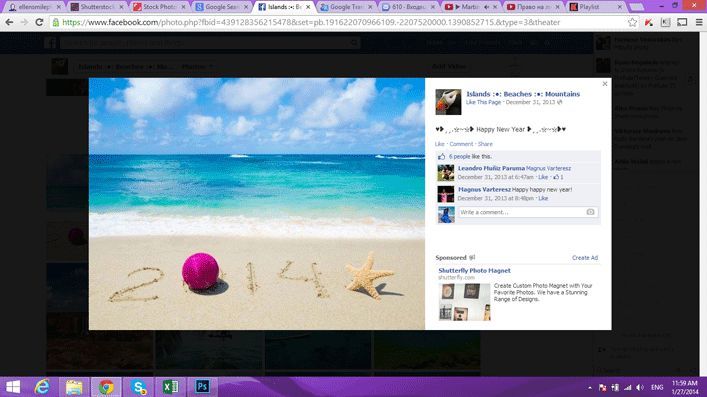This screenshot has height=397, width=707.
Task: Open Excel from the taskbar
Action: pos(170,387)
